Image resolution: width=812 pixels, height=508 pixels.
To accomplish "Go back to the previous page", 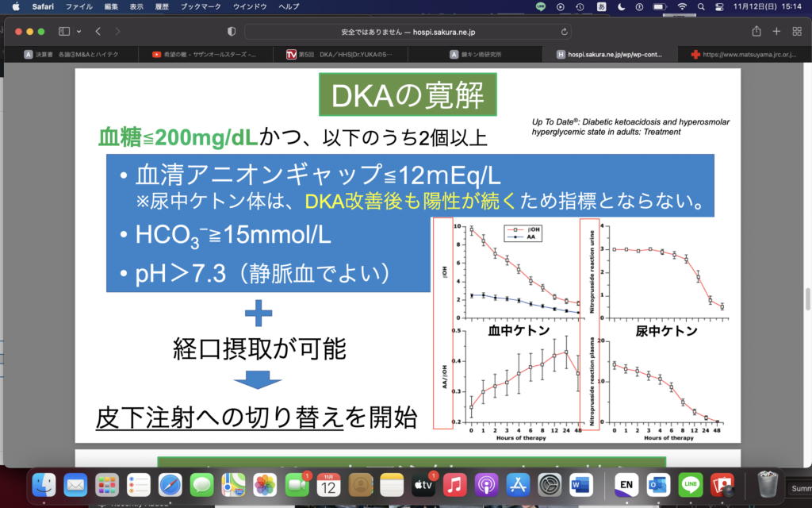I will point(98,31).
